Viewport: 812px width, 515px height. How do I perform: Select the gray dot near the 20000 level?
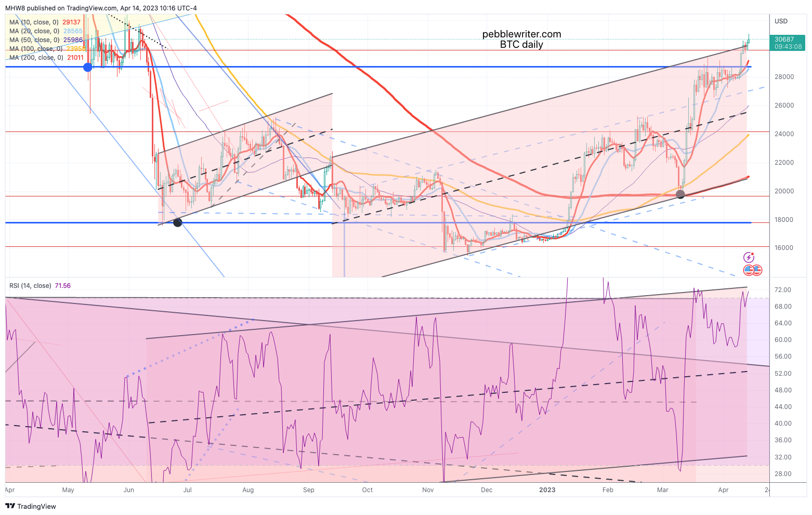(x=680, y=194)
